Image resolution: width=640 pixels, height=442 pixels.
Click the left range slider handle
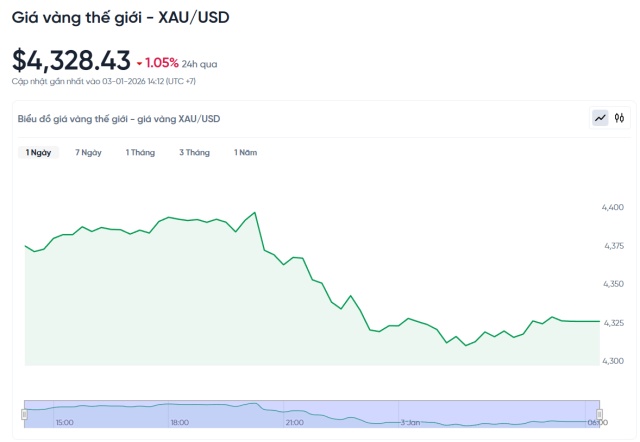(25, 412)
